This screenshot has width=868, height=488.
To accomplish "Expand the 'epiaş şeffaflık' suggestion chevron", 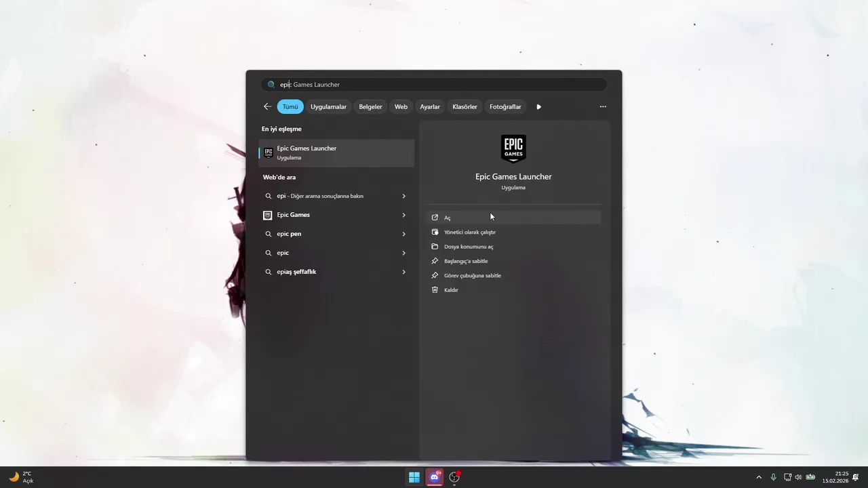I will pyautogui.click(x=403, y=272).
